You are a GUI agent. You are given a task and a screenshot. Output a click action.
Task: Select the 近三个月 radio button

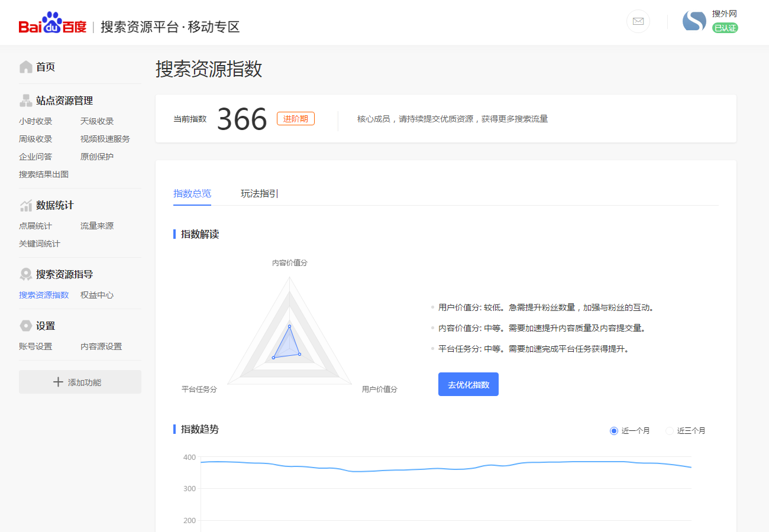[x=669, y=430]
